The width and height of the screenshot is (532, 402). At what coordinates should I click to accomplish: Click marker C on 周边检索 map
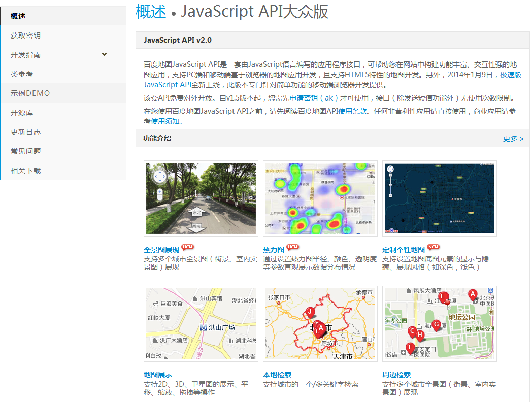click(412, 332)
